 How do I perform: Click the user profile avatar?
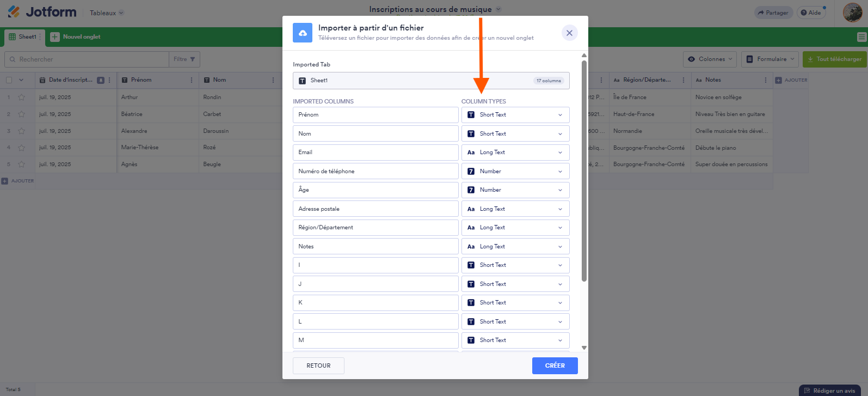tap(852, 13)
